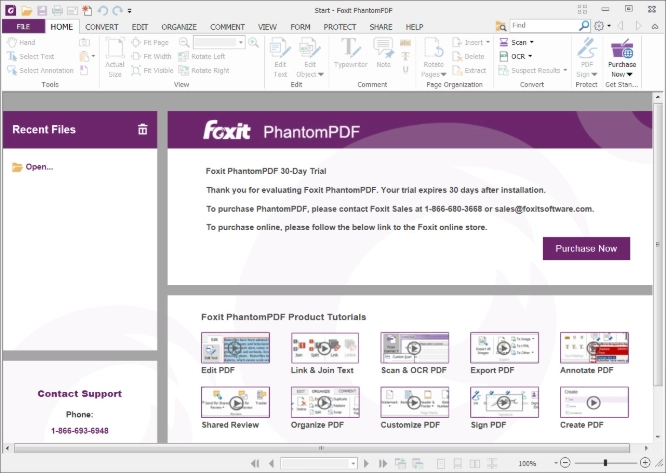Click the Undo arrow icon
The width and height of the screenshot is (666, 473).
(102, 10)
